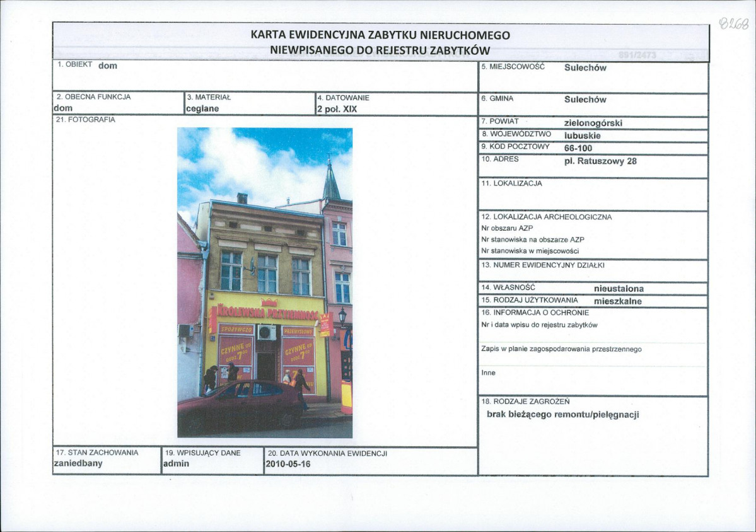This screenshot has width=756, height=532.
Task: Select the threat text 'brak bieżącego remontu/pielęgnacji'
Action: tap(562, 415)
